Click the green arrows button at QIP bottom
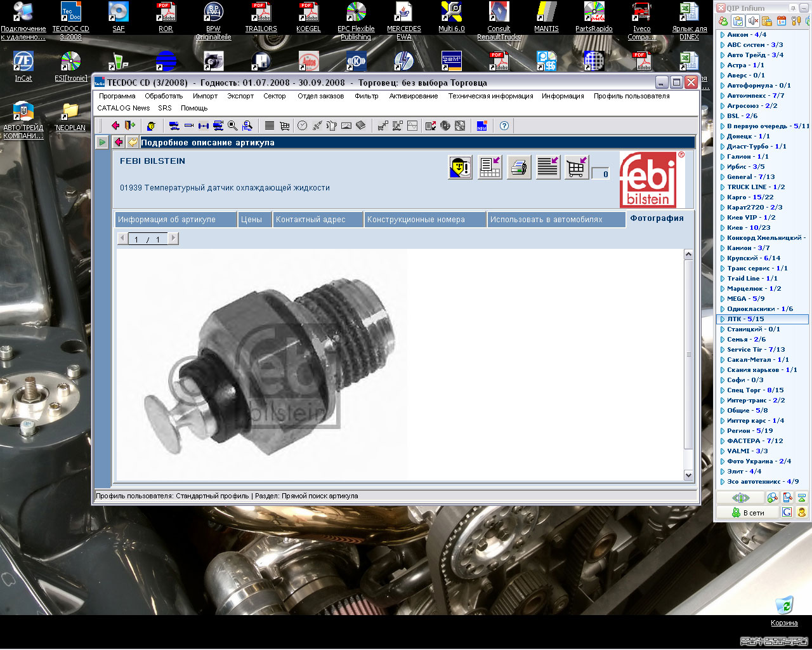Image resolution: width=812 pixels, height=650 pixels. tap(740, 498)
